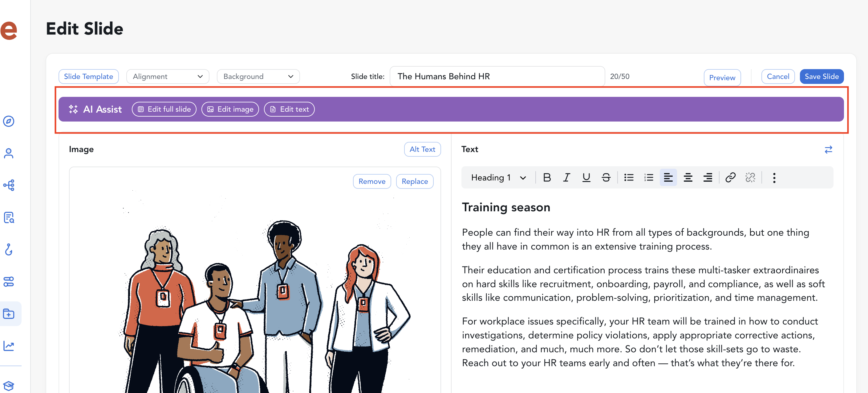Swap image and text positions

pyautogui.click(x=828, y=149)
